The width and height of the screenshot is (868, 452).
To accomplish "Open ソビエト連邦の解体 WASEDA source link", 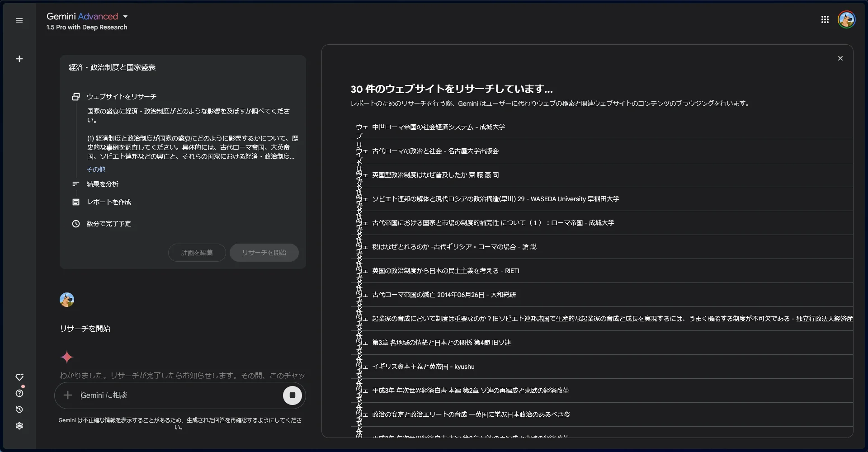I will pos(495,199).
